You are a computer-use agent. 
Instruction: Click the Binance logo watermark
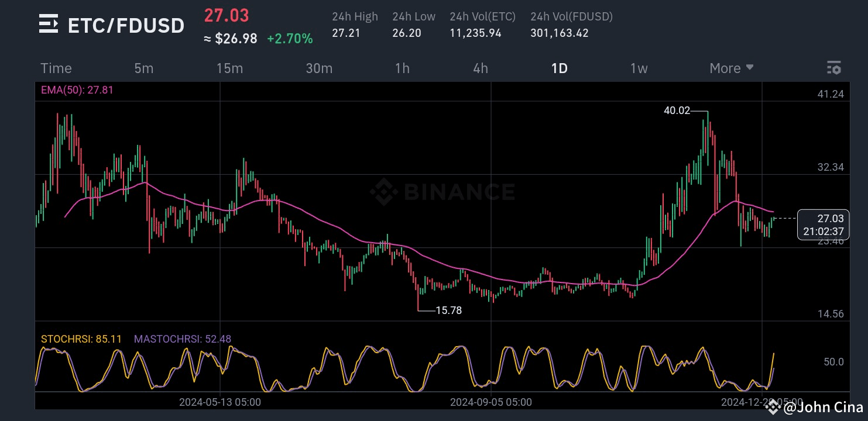click(442, 192)
